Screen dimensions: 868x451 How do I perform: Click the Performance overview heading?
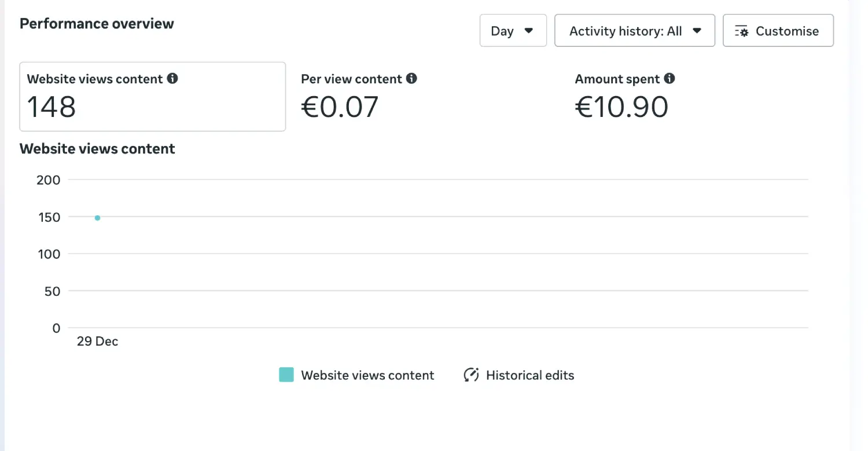pos(97,24)
